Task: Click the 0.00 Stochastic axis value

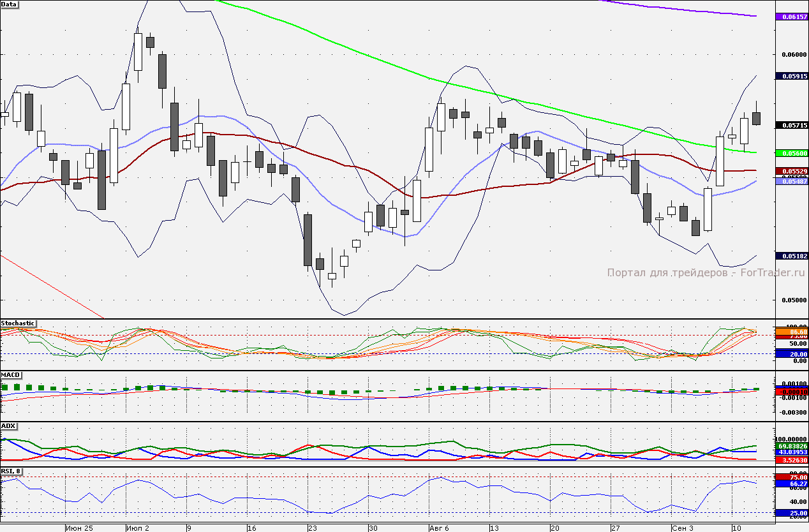Action: (799, 361)
